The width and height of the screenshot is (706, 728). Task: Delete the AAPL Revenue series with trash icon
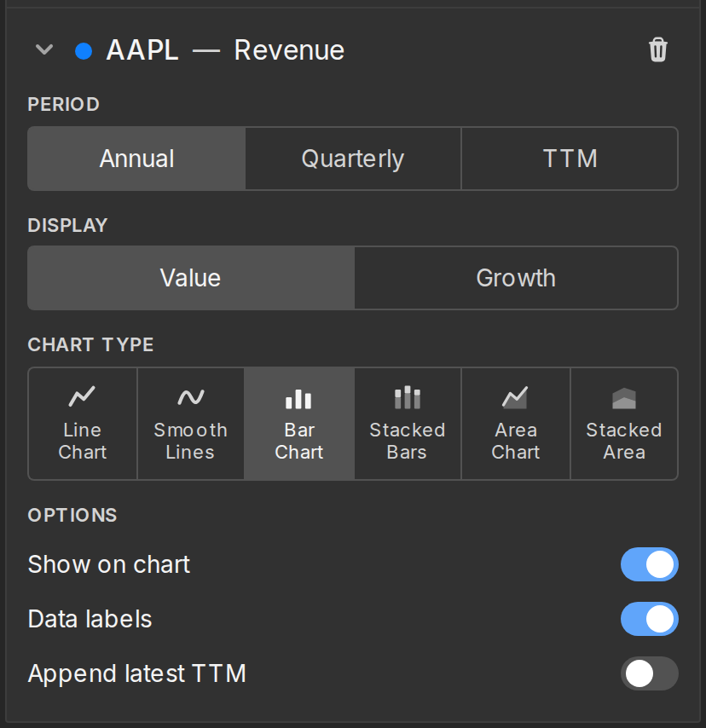point(657,49)
